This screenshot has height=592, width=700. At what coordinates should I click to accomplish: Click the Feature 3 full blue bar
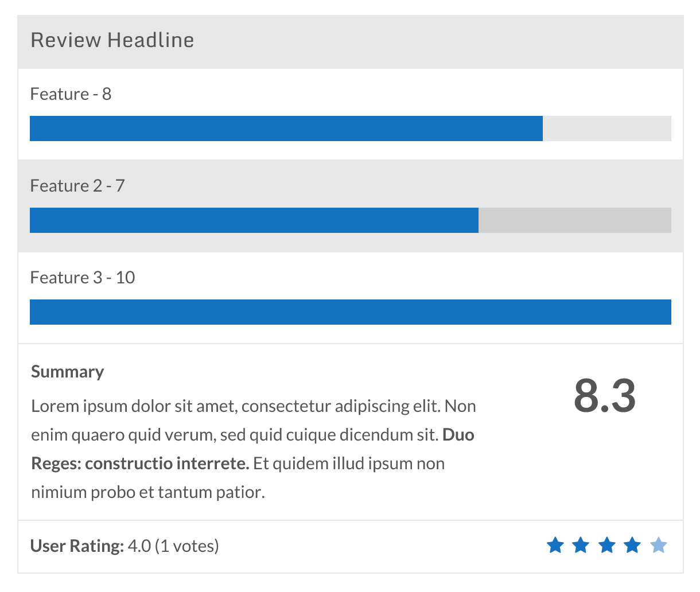pos(350,312)
